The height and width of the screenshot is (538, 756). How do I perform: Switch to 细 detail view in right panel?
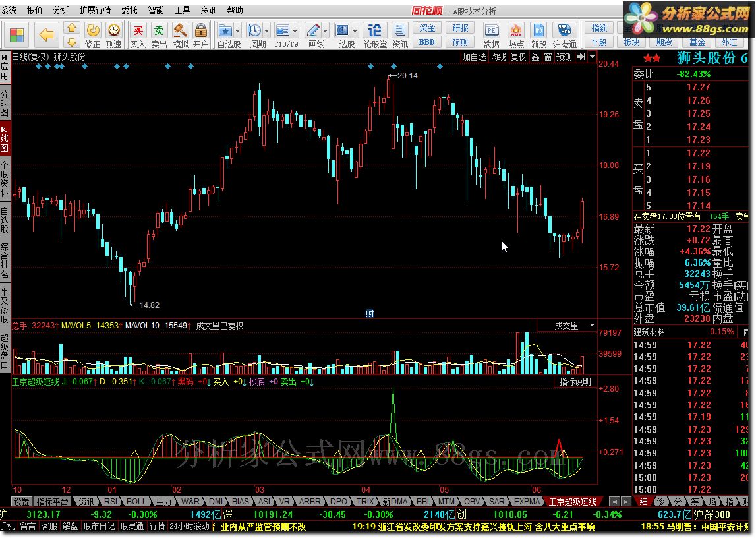644,502
